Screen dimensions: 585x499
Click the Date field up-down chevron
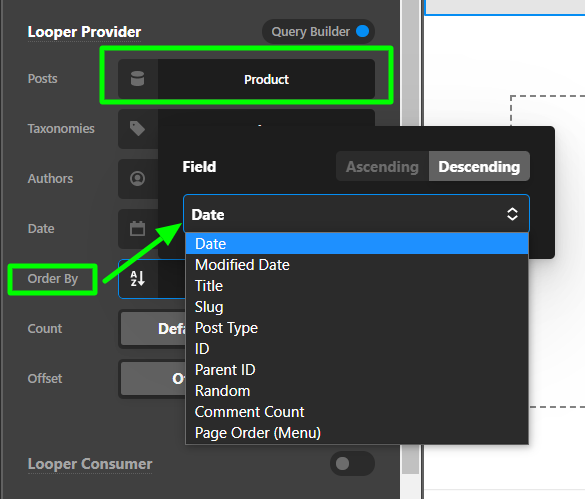[512, 214]
